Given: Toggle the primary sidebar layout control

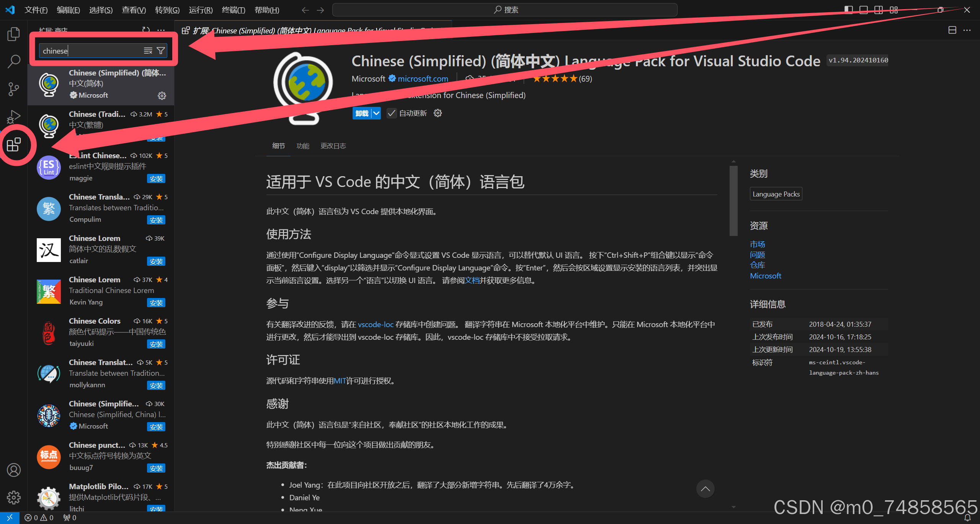Looking at the screenshot, I should click(848, 9).
